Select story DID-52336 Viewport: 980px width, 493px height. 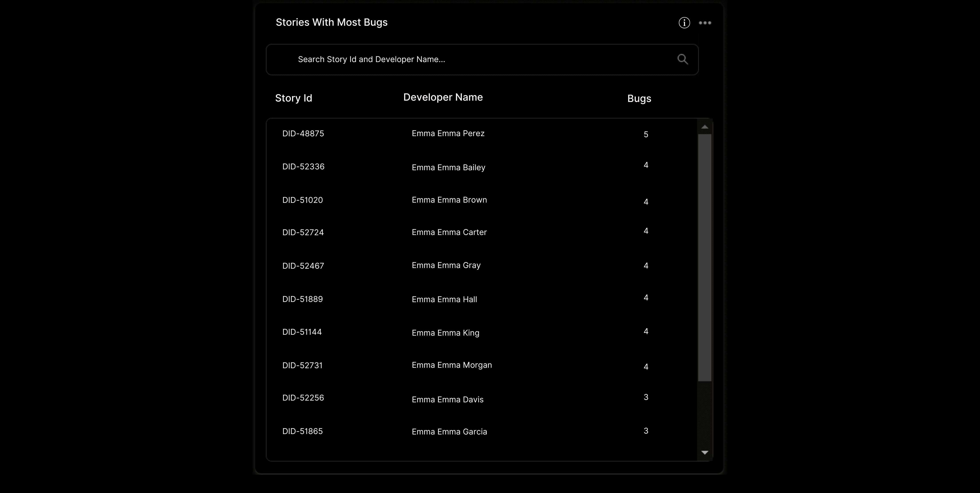(303, 166)
